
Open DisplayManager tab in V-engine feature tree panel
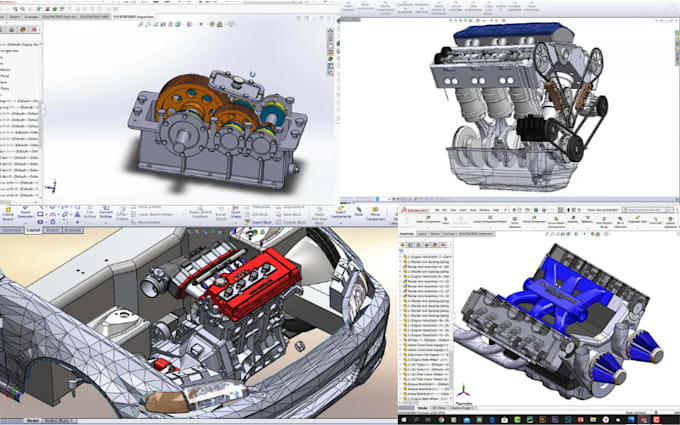tap(435, 245)
